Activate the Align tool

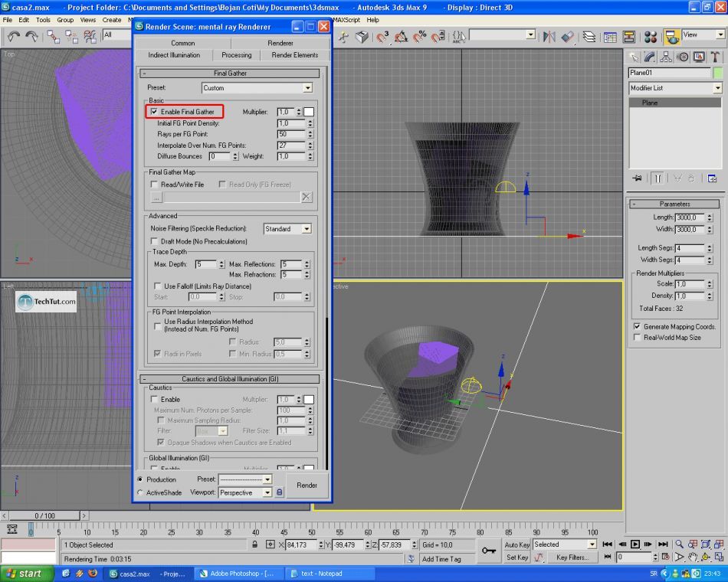[x=567, y=36]
